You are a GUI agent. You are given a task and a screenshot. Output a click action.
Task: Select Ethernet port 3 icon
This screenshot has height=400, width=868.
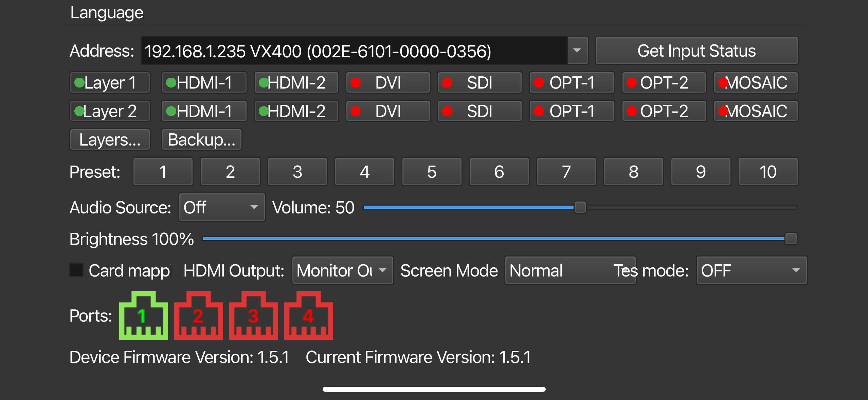253,316
